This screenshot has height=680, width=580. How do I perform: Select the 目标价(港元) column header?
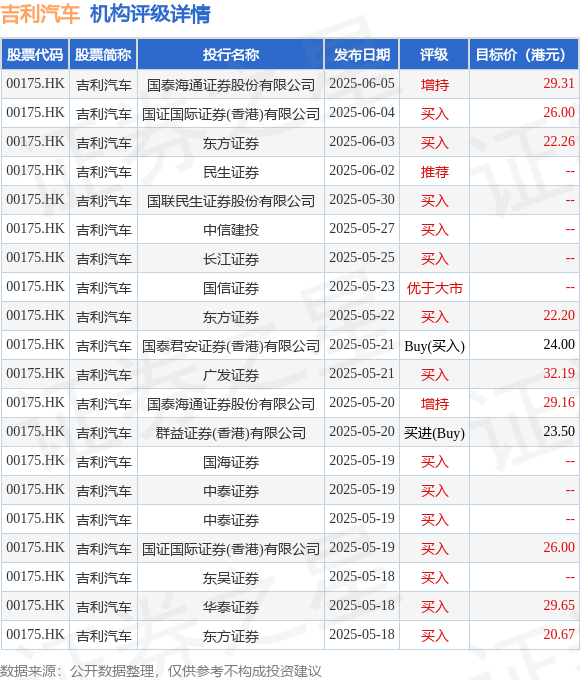(x=524, y=55)
